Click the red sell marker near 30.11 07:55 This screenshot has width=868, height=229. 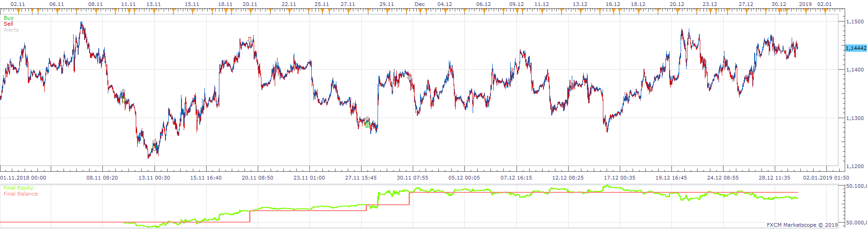pos(410,78)
